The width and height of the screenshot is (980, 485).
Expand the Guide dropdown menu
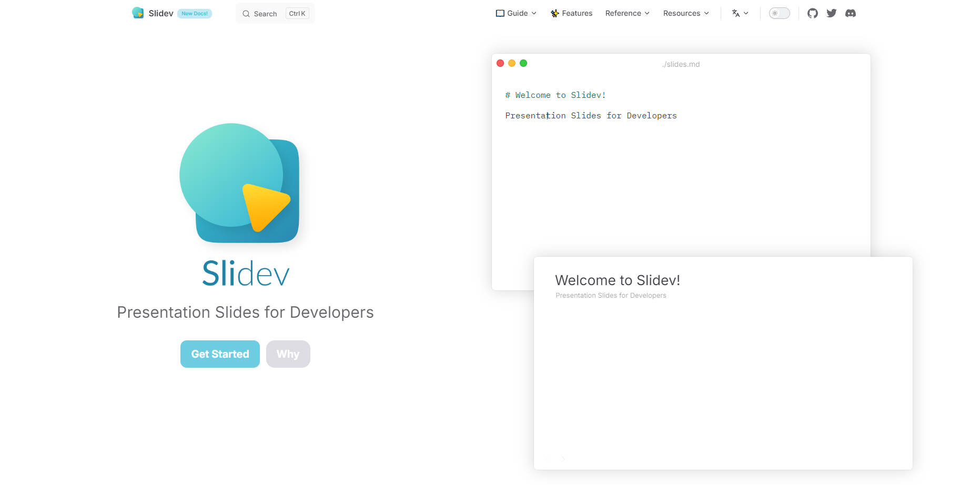[516, 13]
